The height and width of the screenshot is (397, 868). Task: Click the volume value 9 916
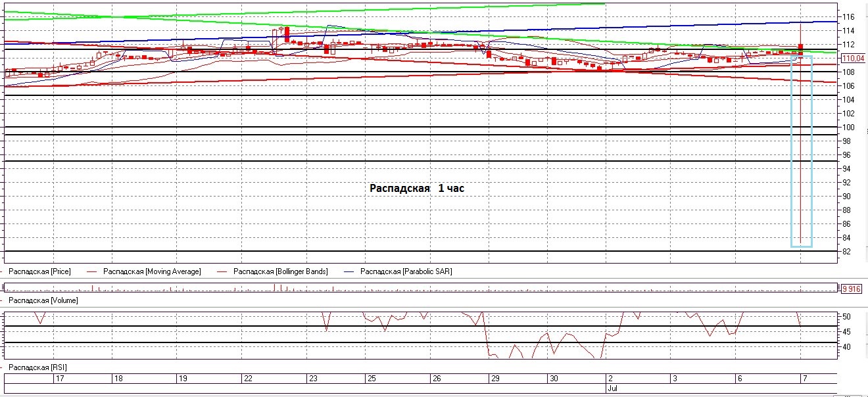[x=852, y=289]
